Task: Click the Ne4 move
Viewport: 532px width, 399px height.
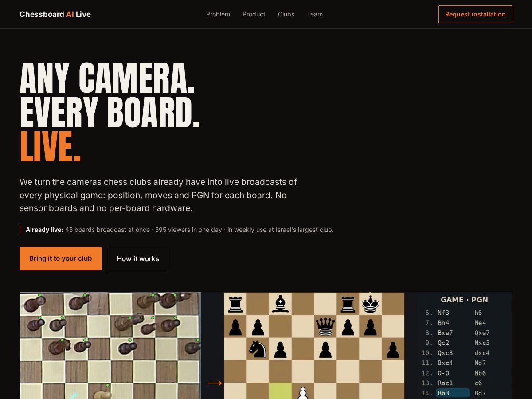Action: (480, 323)
